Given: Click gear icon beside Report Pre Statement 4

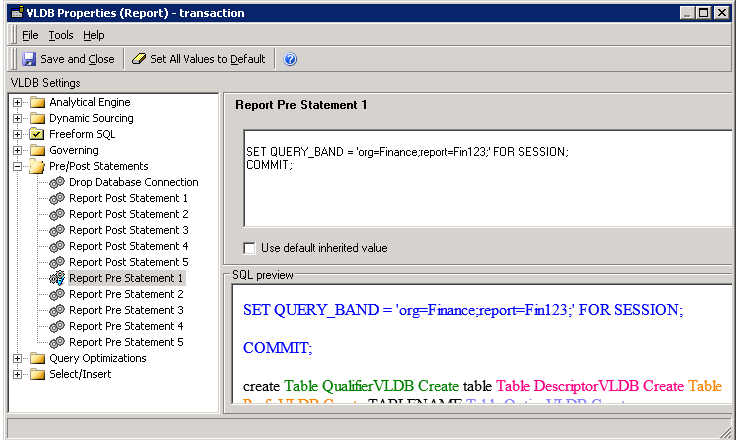Looking at the screenshot, I should click(x=57, y=327).
